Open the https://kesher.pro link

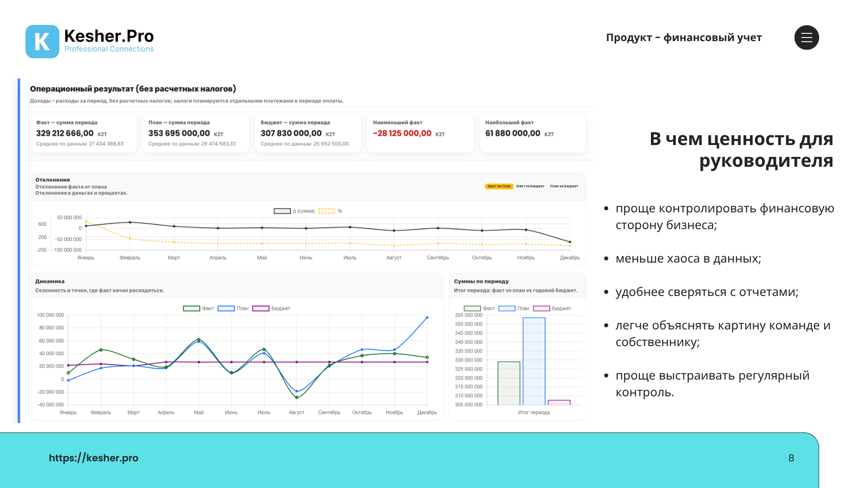[94, 458]
